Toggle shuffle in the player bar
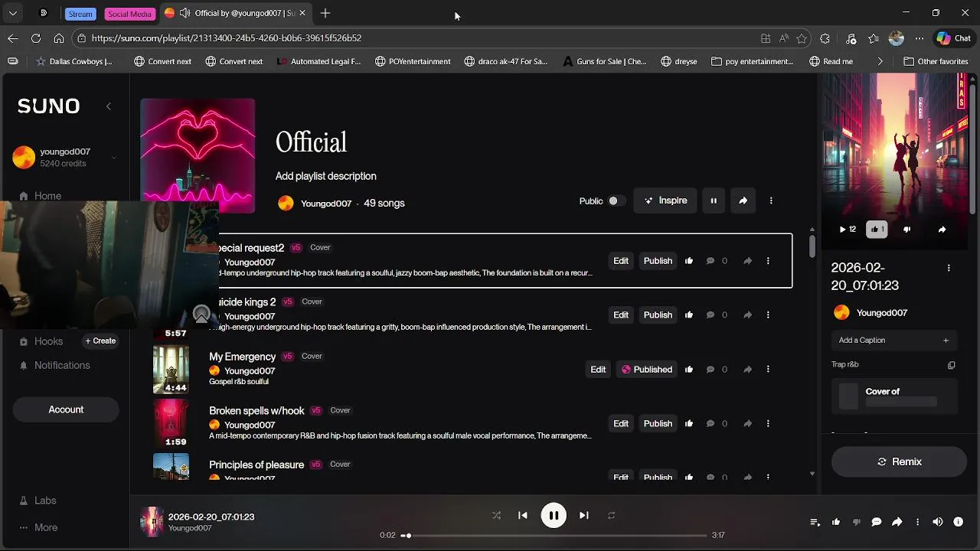The image size is (980, 551). coord(496,516)
